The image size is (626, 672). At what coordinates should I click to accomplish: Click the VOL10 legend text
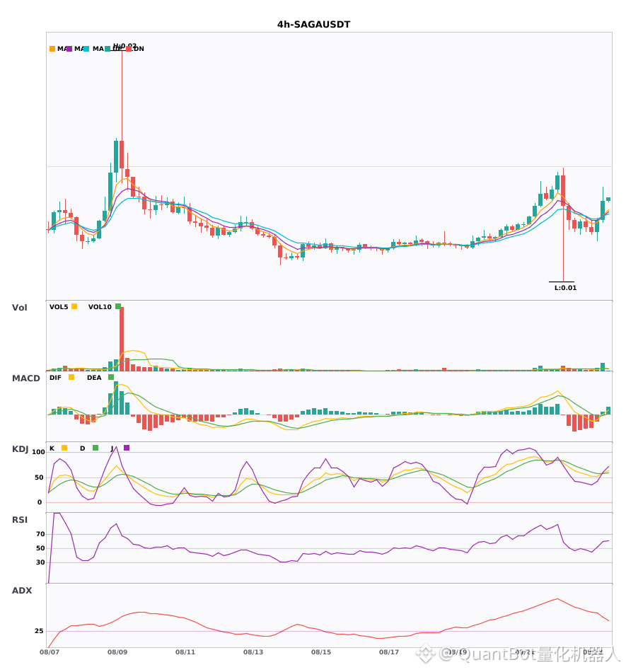[x=100, y=307]
